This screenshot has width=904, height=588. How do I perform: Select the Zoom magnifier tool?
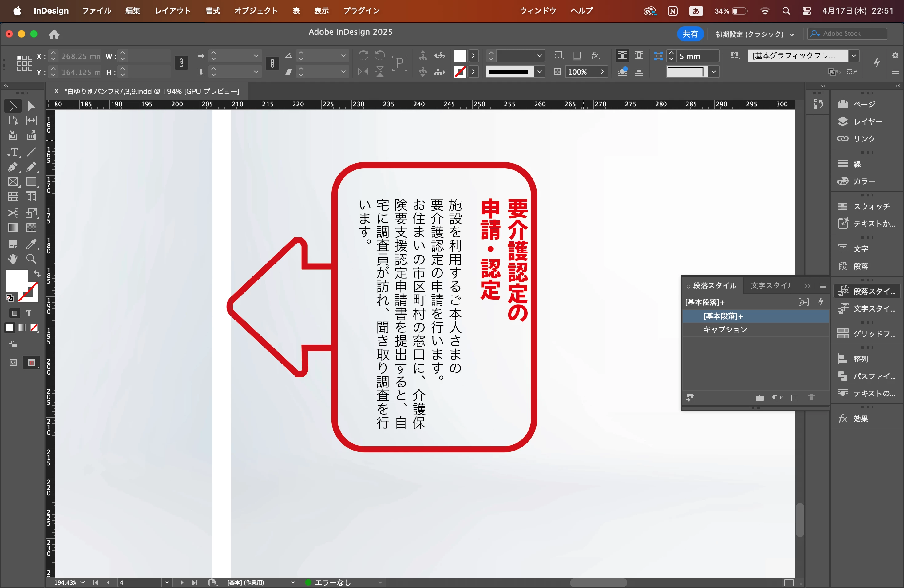(x=31, y=259)
